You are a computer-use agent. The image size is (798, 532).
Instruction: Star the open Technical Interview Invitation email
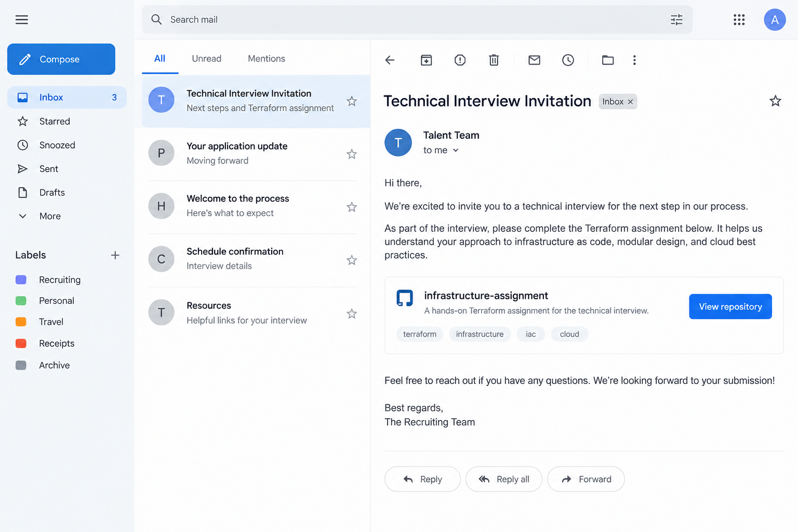(x=775, y=101)
